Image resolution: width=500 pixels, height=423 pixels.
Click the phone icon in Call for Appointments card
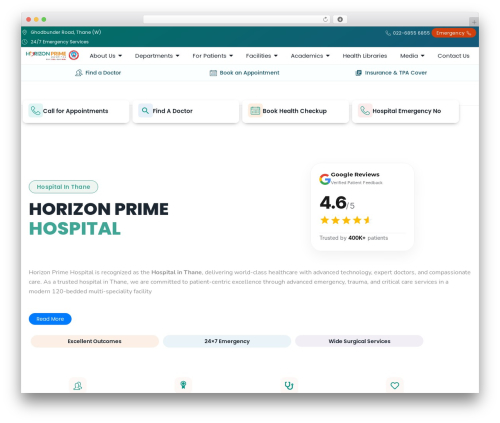[35, 110]
